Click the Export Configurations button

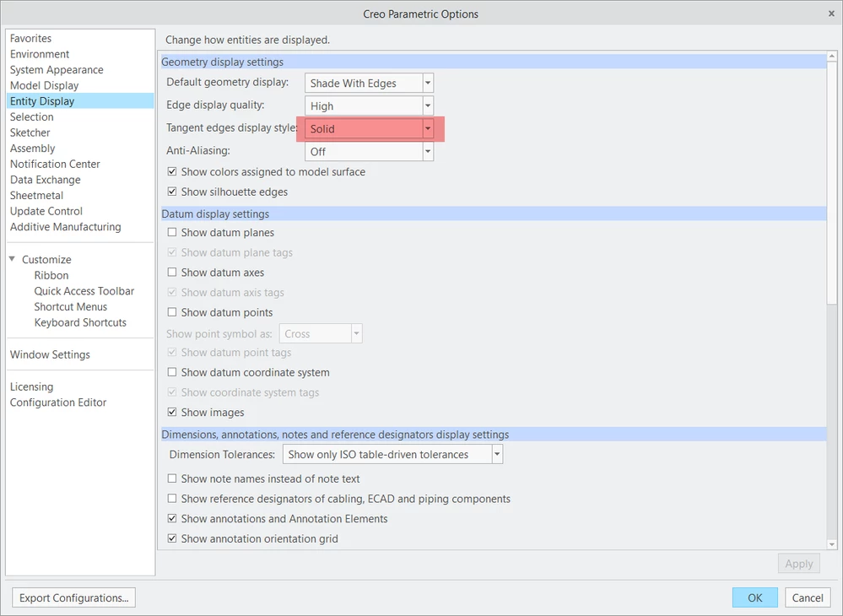click(x=73, y=597)
